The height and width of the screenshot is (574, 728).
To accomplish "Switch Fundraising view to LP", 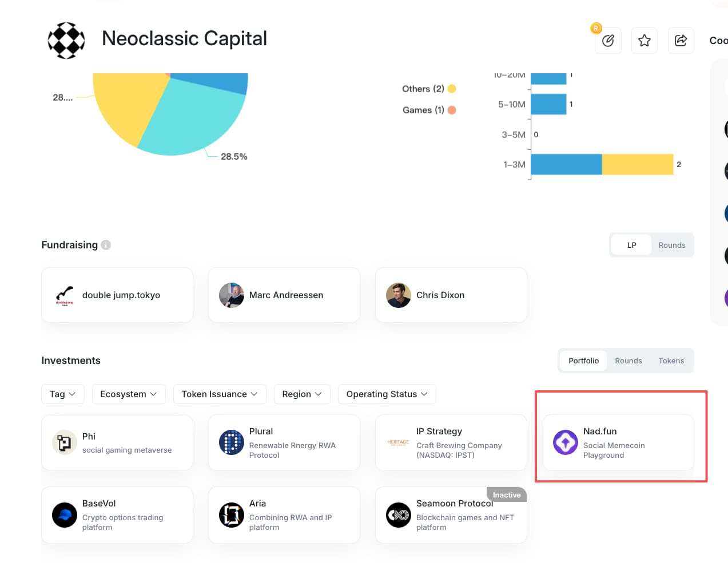I will point(631,245).
